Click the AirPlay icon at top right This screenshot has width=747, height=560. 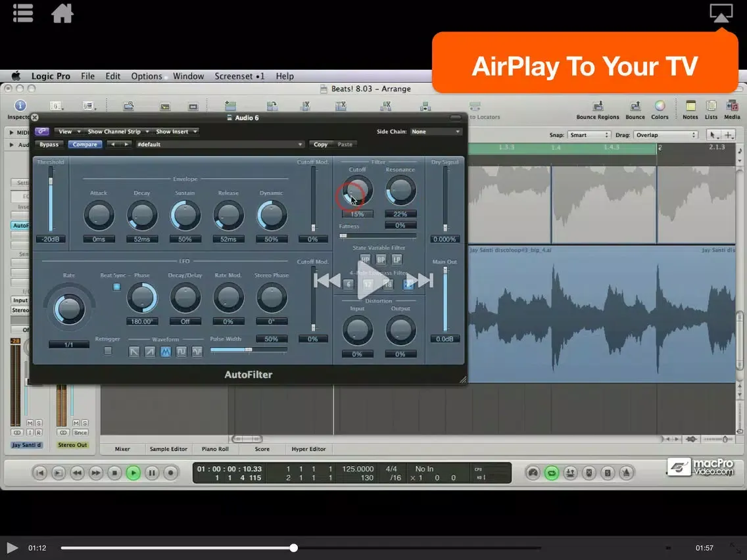point(721,12)
